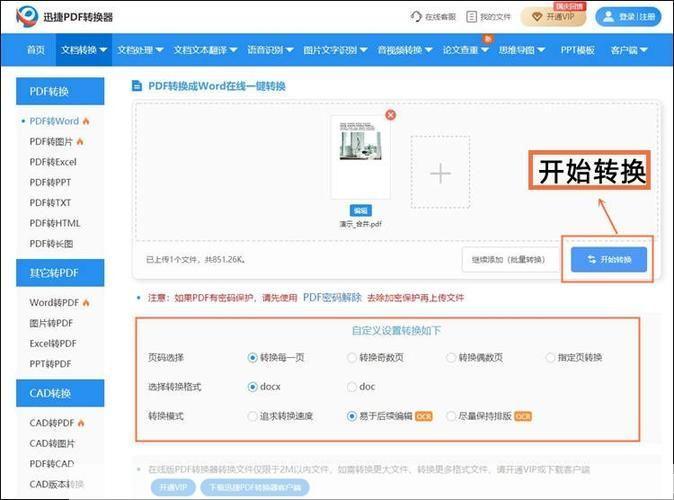Select PDF转HTML in sidebar
This screenshot has height=500, width=674.
pos(55,223)
